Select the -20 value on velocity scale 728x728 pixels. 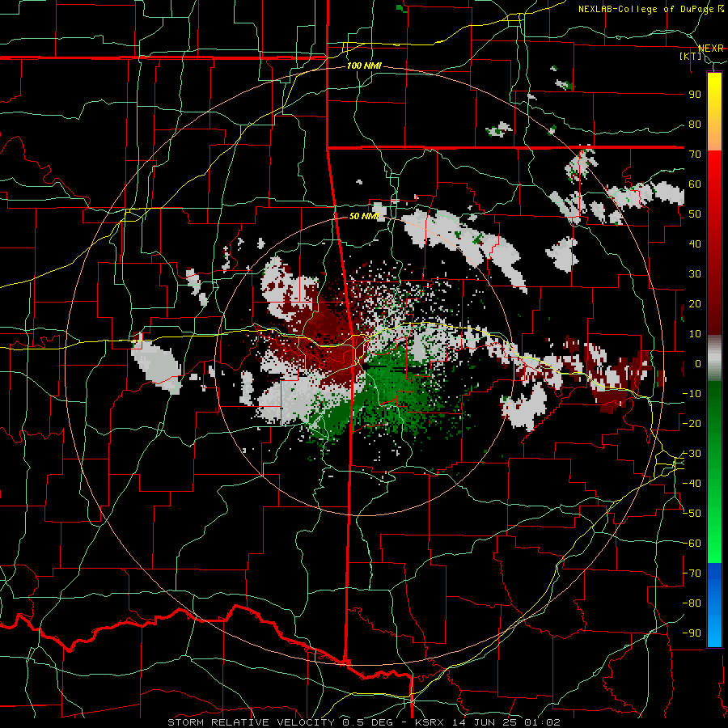(692, 424)
